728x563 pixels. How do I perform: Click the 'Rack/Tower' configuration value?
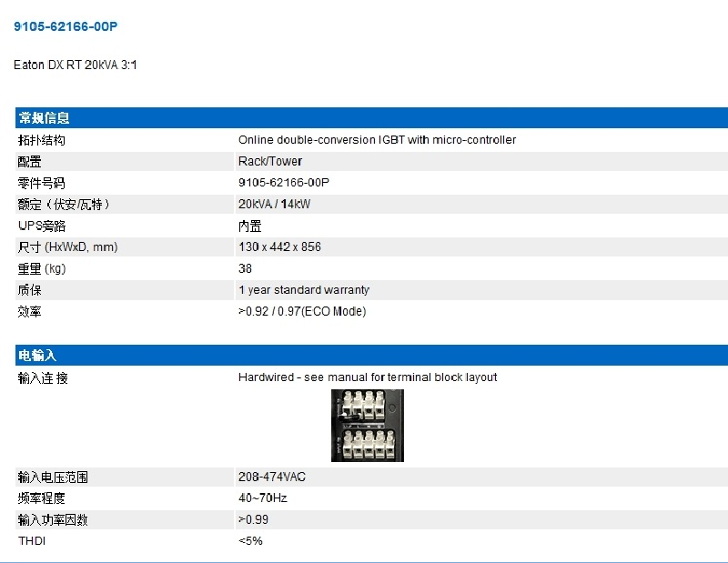(x=270, y=161)
